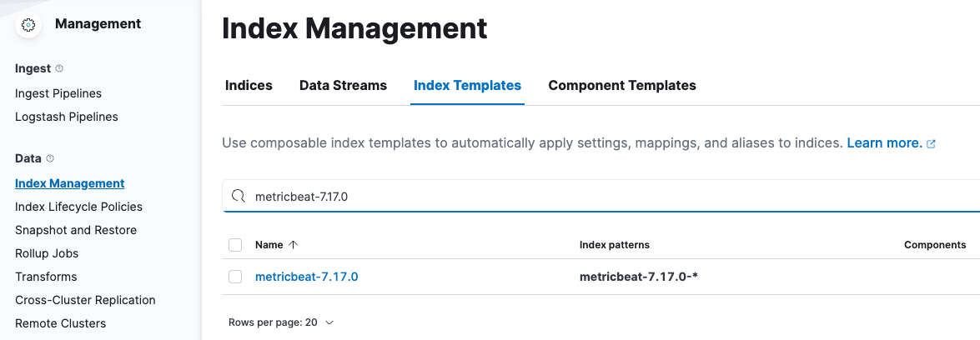Open Logstash Pipelines in sidebar
This screenshot has height=340, width=980.
tap(67, 117)
